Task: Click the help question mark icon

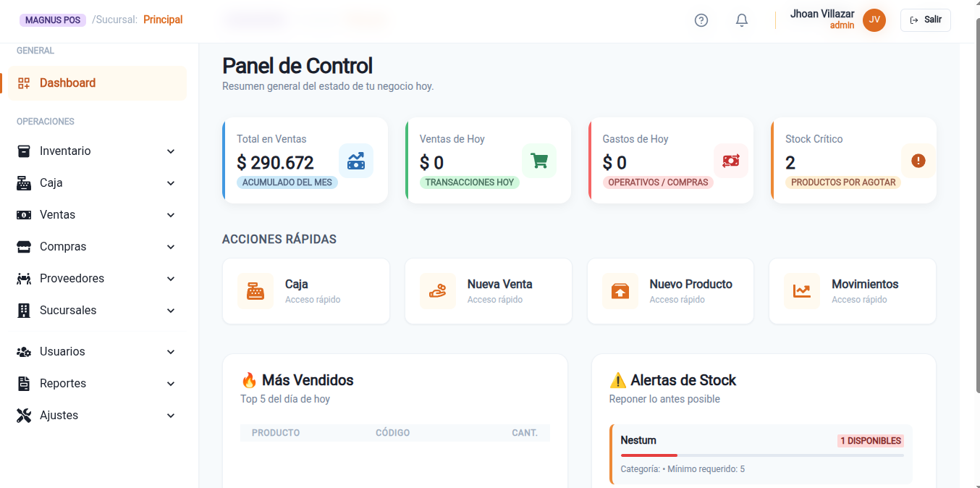Action: (x=701, y=20)
